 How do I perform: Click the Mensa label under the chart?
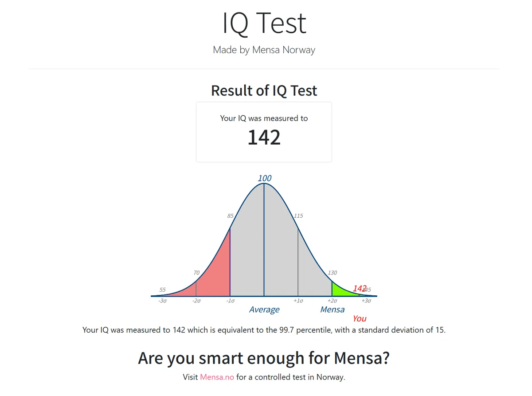(332, 310)
